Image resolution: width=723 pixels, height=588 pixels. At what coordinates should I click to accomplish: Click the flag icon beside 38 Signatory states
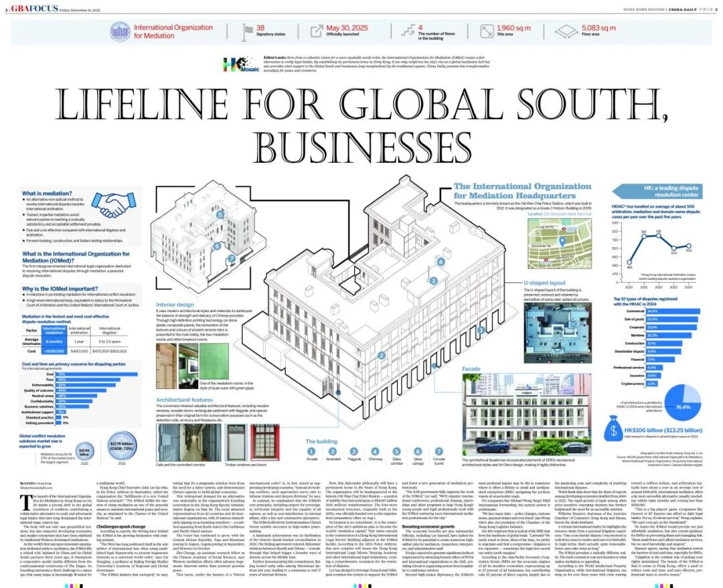(247, 31)
